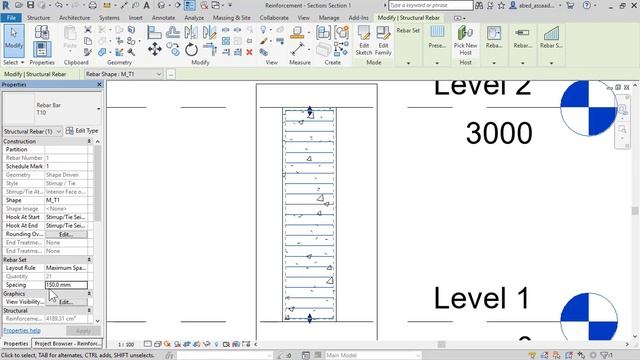The height and width of the screenshot is (360, 640).
Task: Click the Offset tool icon
Action: point(173,32)
